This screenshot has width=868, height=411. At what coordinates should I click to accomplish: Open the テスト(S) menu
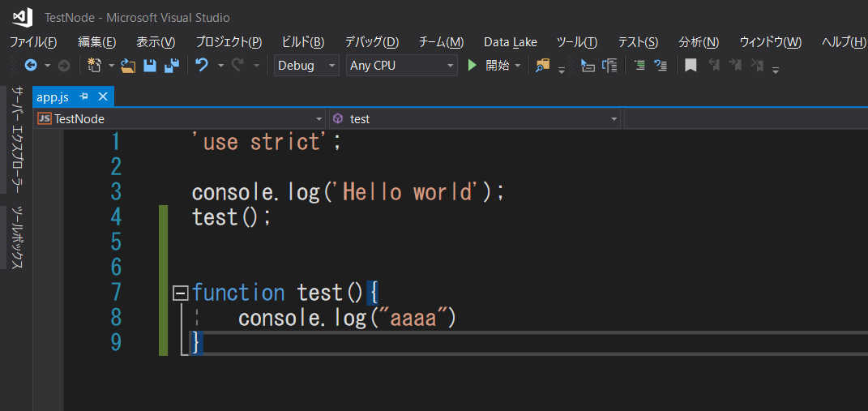(x=638, y=42)
